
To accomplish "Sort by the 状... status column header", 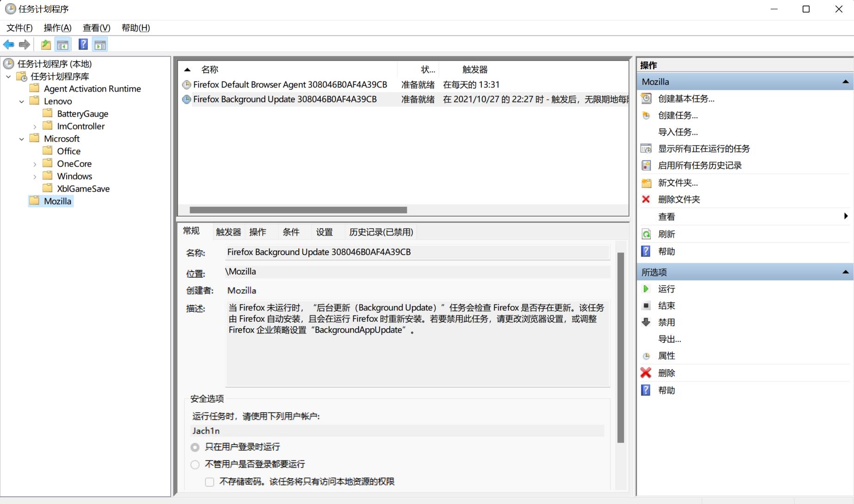I will coord(428,69).
